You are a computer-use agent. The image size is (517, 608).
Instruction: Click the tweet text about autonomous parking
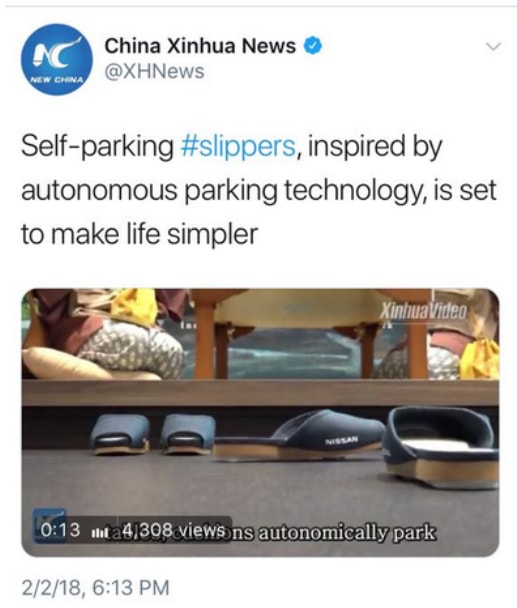tap(259, 190)
